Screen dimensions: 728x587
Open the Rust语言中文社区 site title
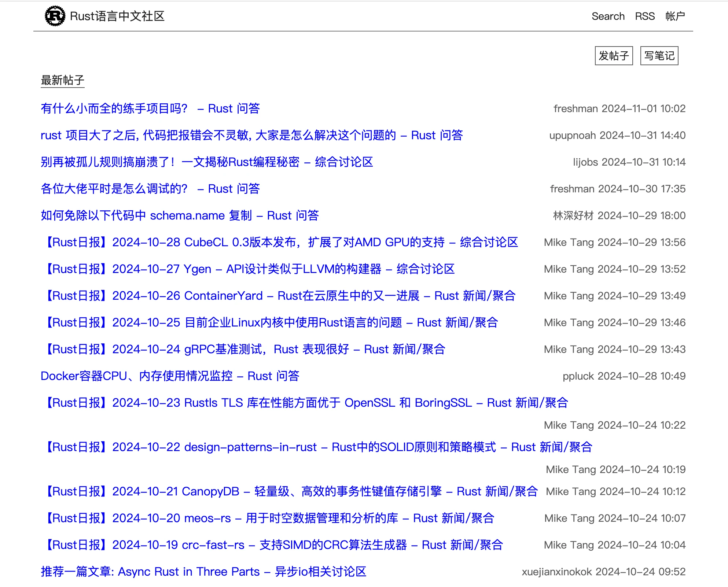117,16
